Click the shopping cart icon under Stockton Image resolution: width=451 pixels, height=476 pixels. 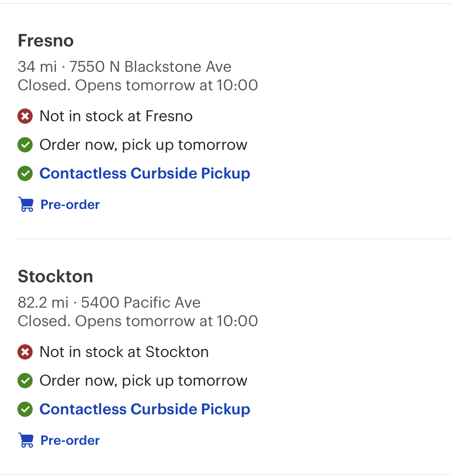click(26, 440)
